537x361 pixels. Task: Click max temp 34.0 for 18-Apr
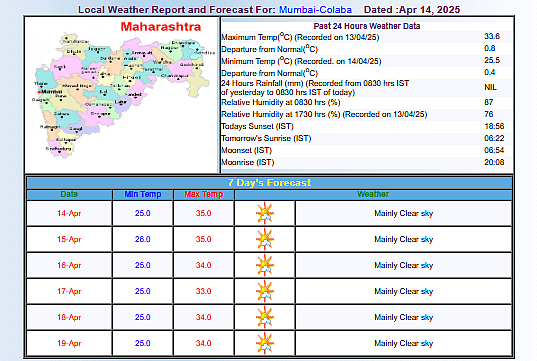tap(203, 317)
